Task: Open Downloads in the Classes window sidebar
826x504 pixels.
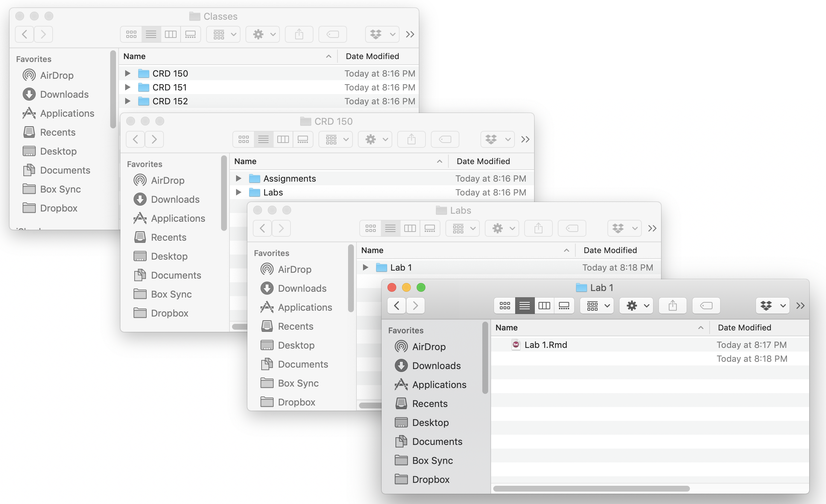Action: point(64,94)
